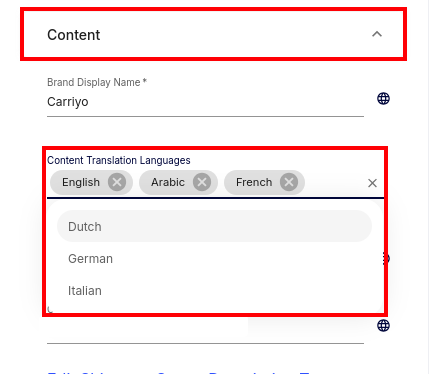The height and width of the screenshot is (374, 429).
Task: Clear all selected translation languages
Action: click(372, 183)
